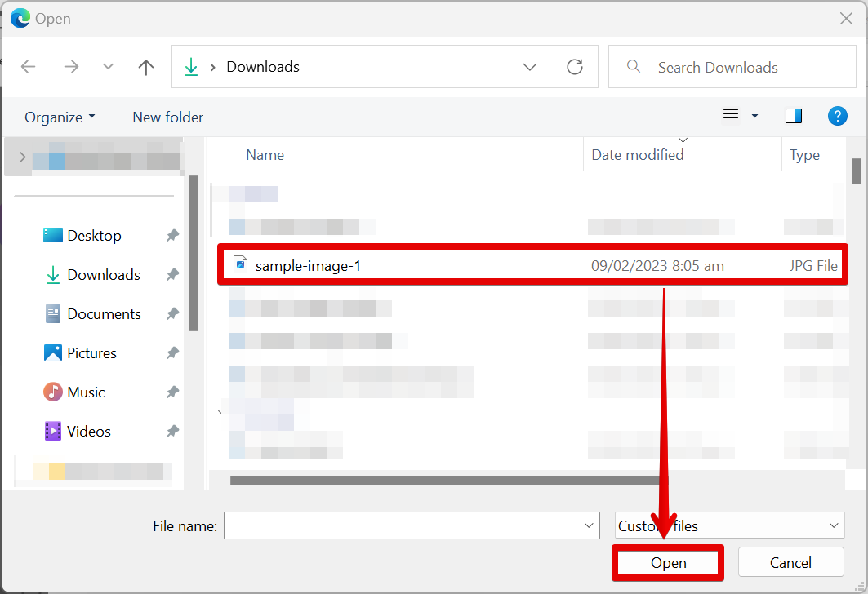Expand the address bar history dropdown
The height and width of the screenshot is (594, 868).
click(530, 67)
